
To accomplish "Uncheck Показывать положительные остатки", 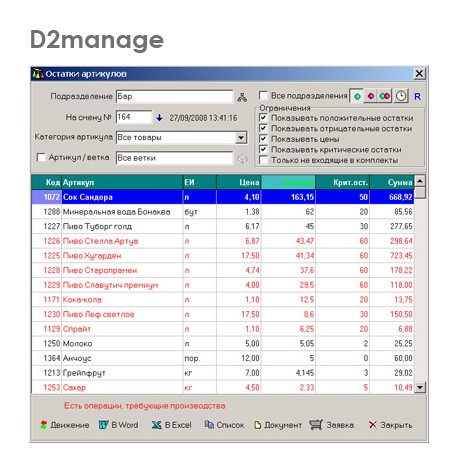I will coord(263,117).
